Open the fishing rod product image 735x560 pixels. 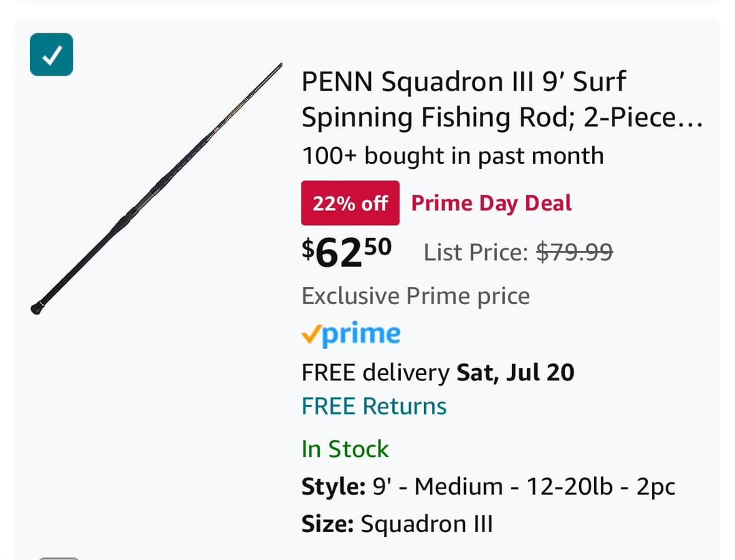[x=158, y=188]
